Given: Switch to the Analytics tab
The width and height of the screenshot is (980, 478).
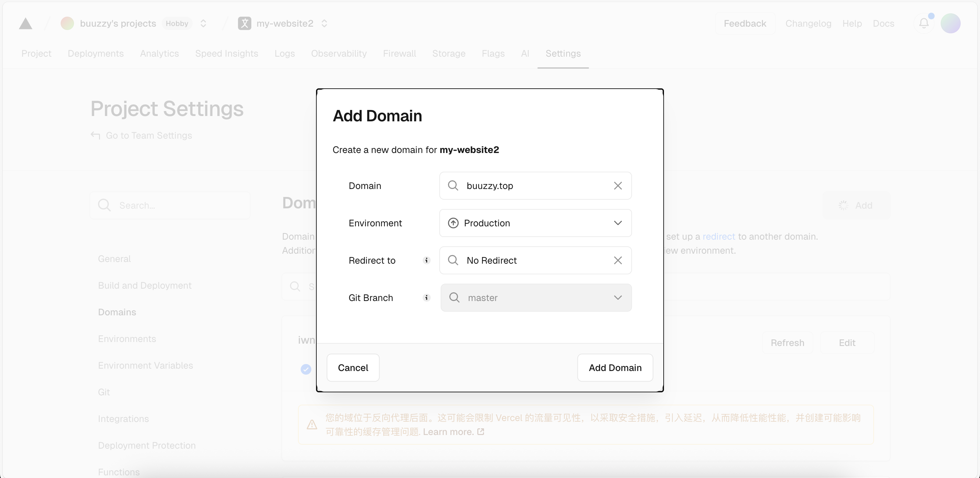Looking at the screenshot, I should tap(159, 54).
